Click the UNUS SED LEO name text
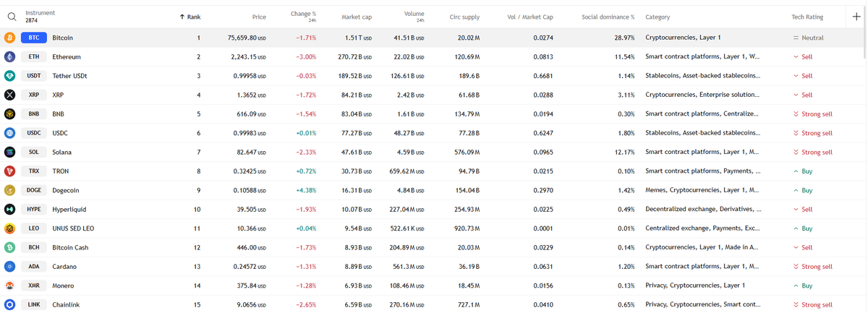This screenshot has width=868, height=313. (x=73, y=228)
